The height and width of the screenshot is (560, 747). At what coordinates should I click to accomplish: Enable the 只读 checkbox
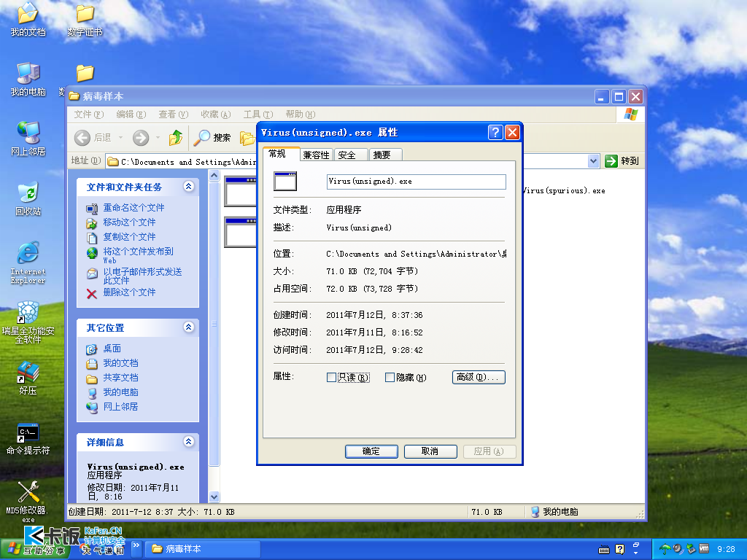pyautogui.click(x=331, y=377)
